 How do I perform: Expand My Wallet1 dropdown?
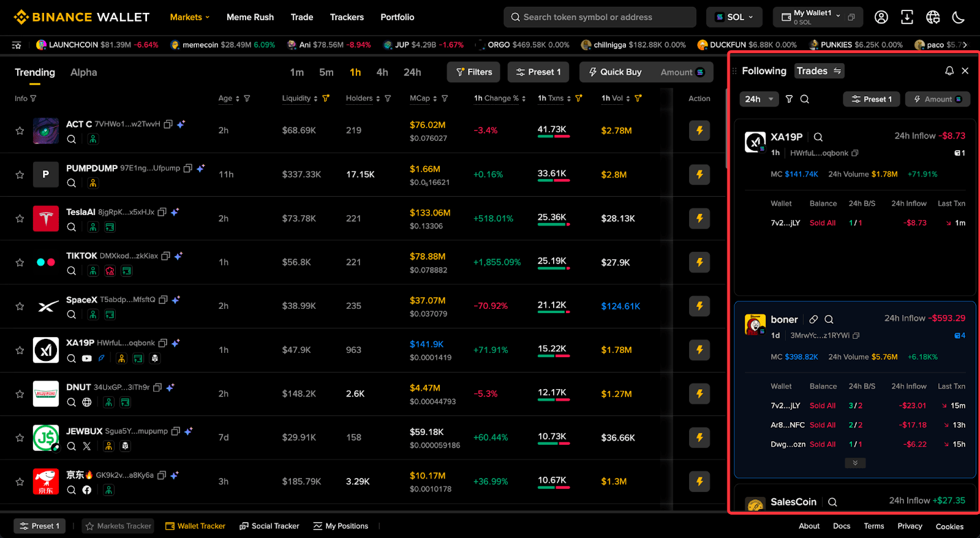pos(838,15)
